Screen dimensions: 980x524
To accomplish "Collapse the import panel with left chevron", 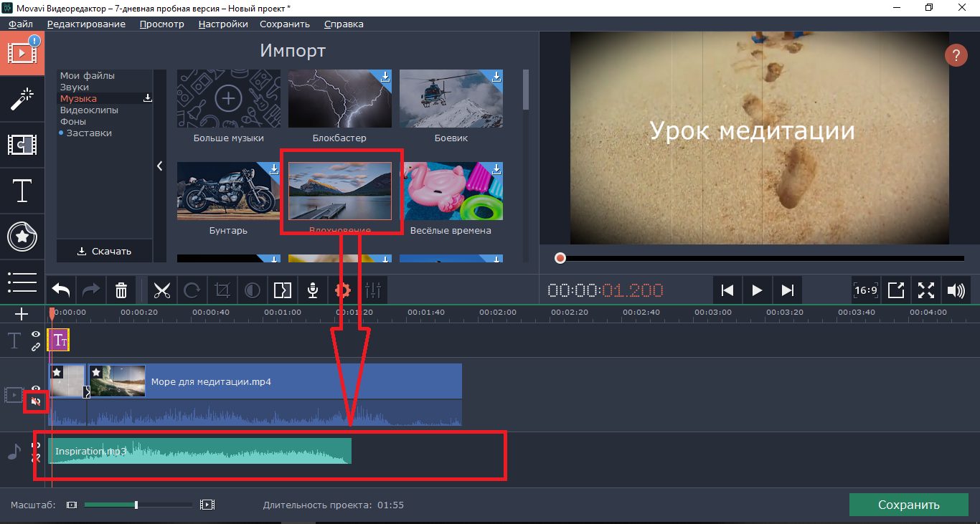I will point(159,166).
